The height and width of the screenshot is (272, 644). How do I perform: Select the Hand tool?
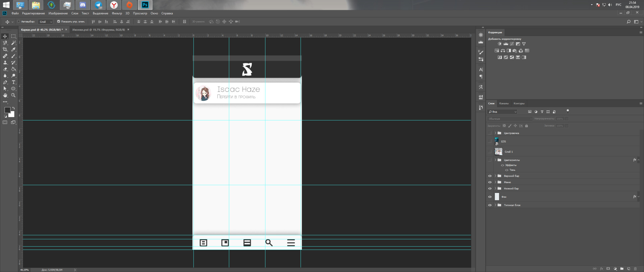click(5, 95)
